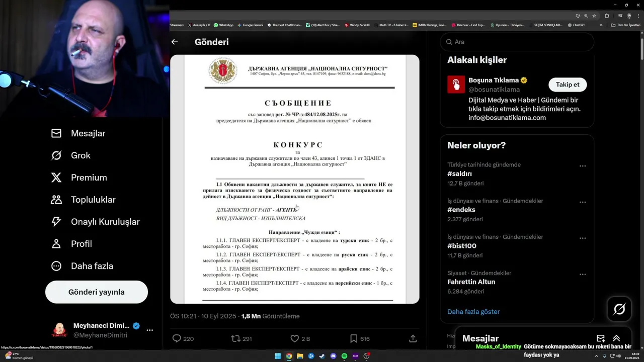Click the taskbar volume icon
Image resolution: width=644 pixels, height=362 pixels.
point(619,356)
